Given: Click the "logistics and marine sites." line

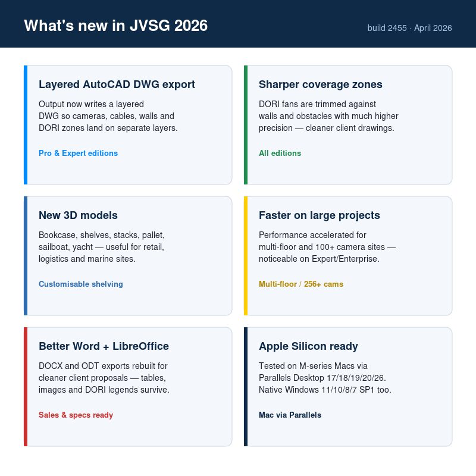Looking at the screenshot, I should point(87,259).
